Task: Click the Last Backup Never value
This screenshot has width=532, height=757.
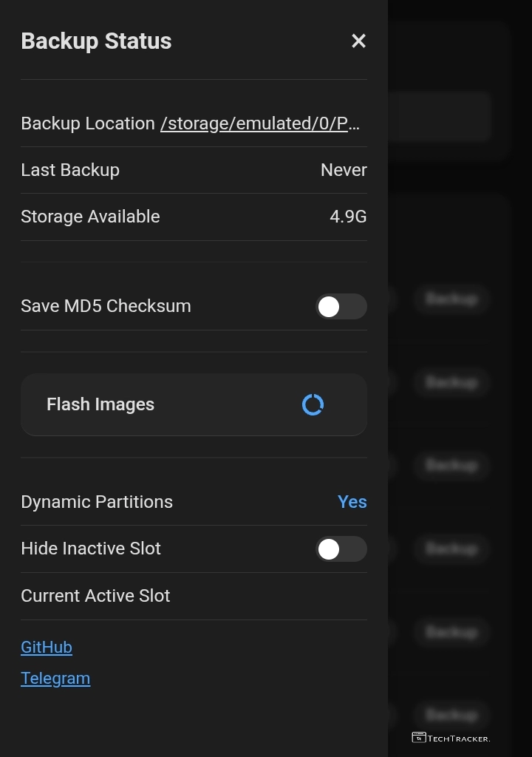Action: pos(344,170)
